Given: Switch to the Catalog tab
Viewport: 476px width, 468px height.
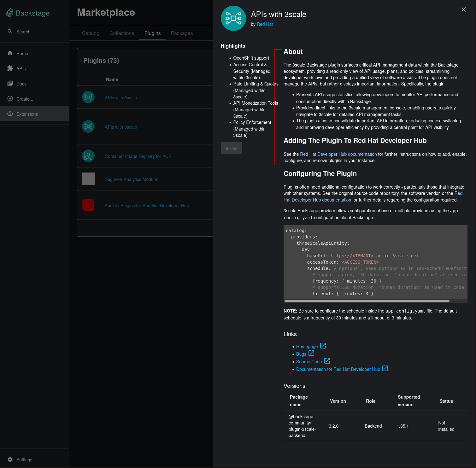Looking at the screenshot, I should 91,33.
